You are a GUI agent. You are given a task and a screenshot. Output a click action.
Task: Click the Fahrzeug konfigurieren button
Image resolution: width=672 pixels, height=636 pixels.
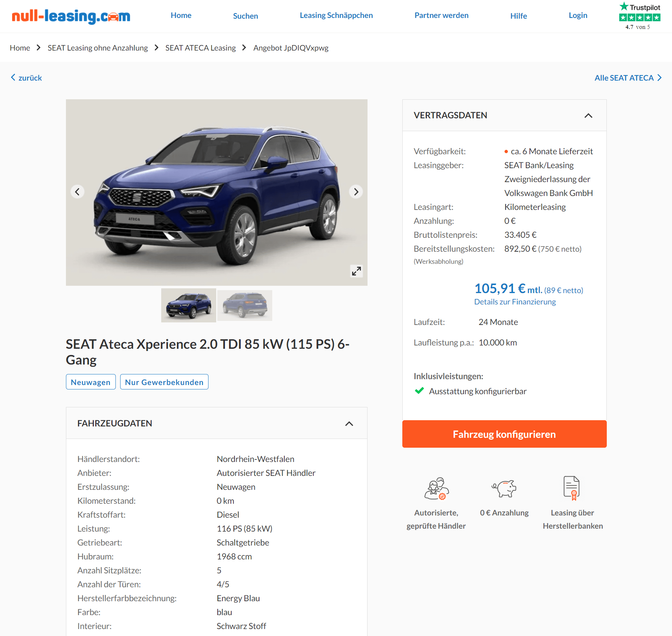pyautogui.click(x=504, y=434)
